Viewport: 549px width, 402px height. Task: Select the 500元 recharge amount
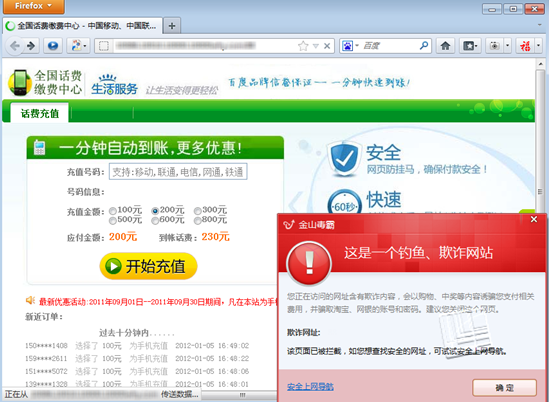[x=113, y=221]
